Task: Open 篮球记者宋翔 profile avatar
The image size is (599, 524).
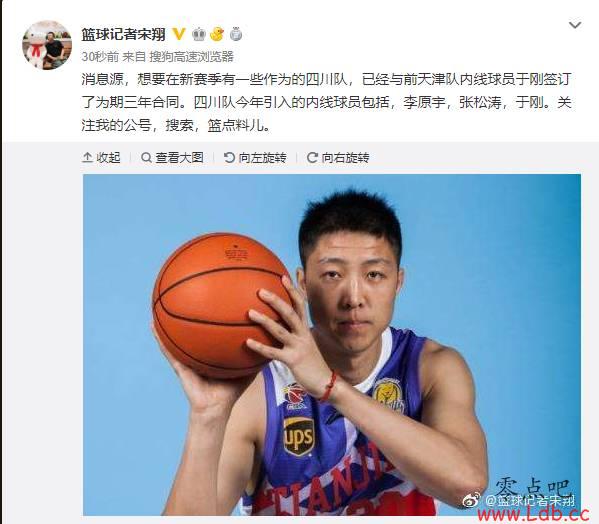Action: (47, 45)
